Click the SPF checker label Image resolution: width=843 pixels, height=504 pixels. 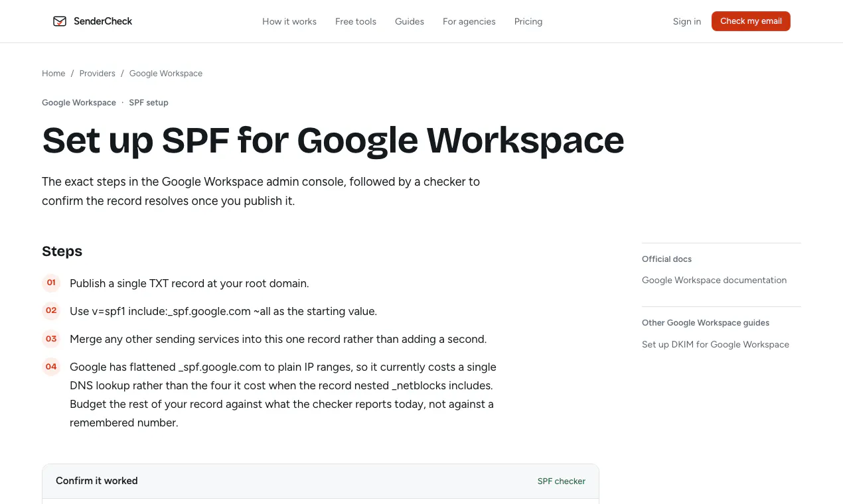562,481
